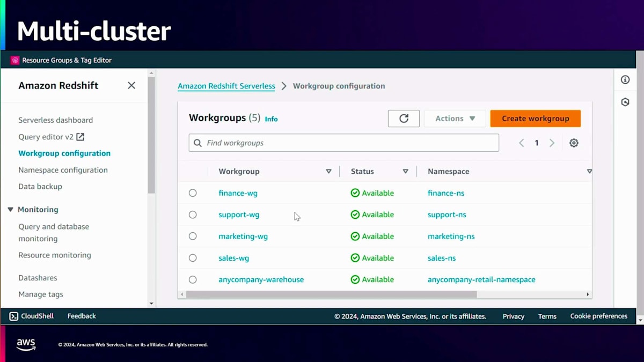The height and width of the screenshot is (362, 644).
Task: Click the Available status text for anycompany-warehouse
Action: click(x=378, y=279)
